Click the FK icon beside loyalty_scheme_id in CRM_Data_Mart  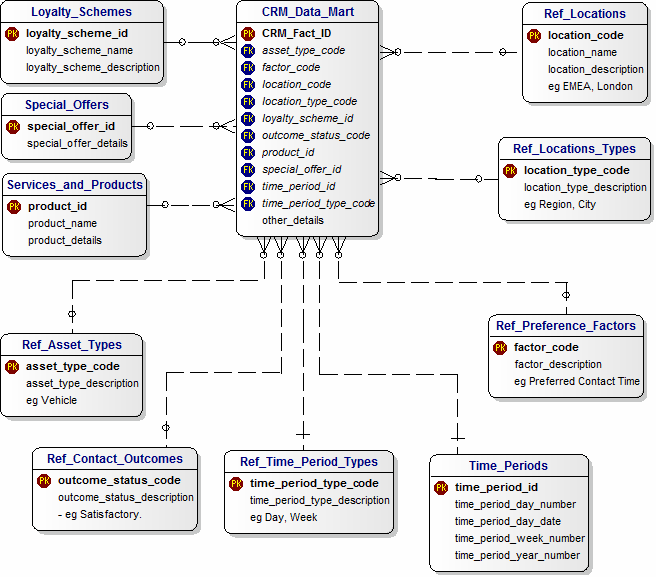(248, 119)
